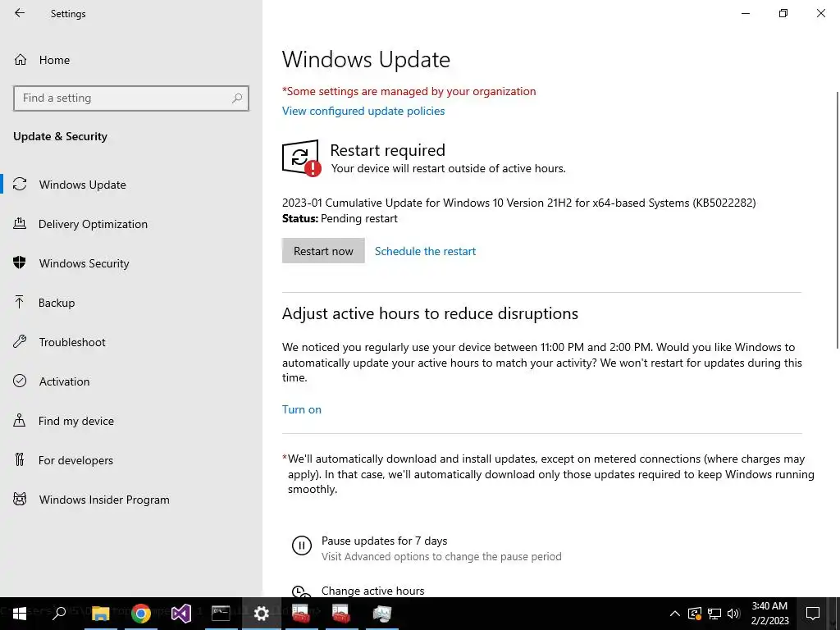
Task: Click the Home house icon
Action: tap(21, 59)
